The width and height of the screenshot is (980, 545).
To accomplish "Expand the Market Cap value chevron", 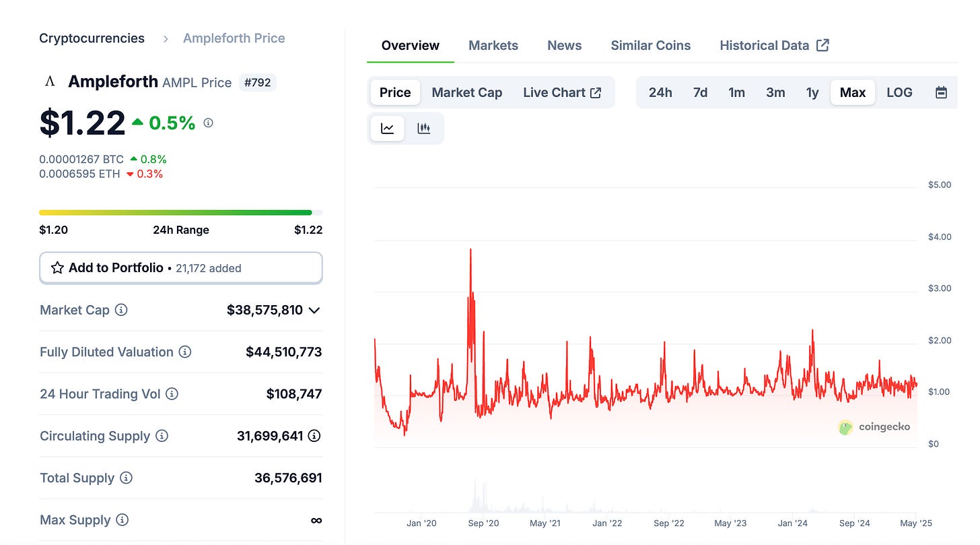I will point(314,310).
